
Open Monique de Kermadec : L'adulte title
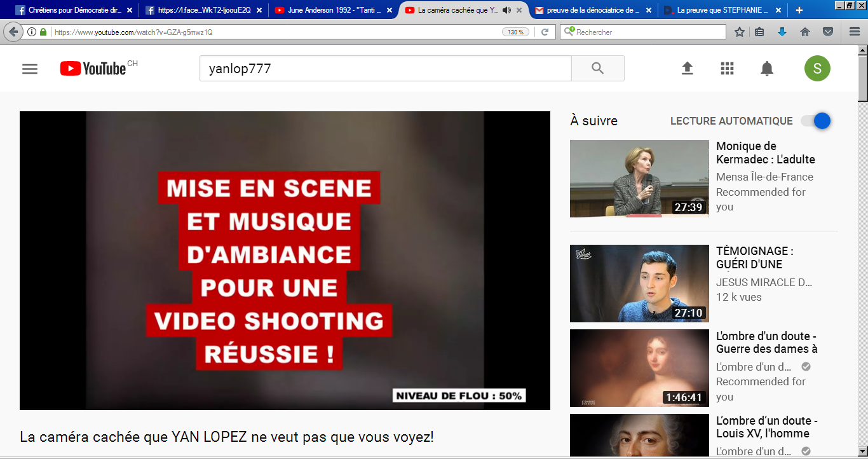766,153
